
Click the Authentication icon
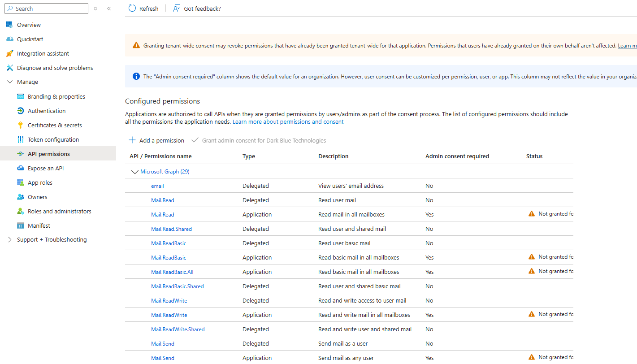tap(20, 111)
